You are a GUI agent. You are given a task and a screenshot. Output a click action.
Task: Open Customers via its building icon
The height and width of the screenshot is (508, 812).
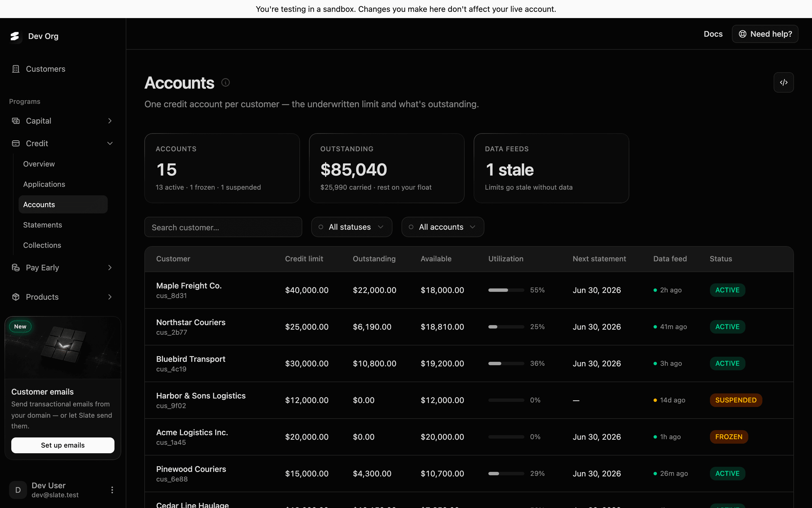pyautogui.click(x=16, y=69)
